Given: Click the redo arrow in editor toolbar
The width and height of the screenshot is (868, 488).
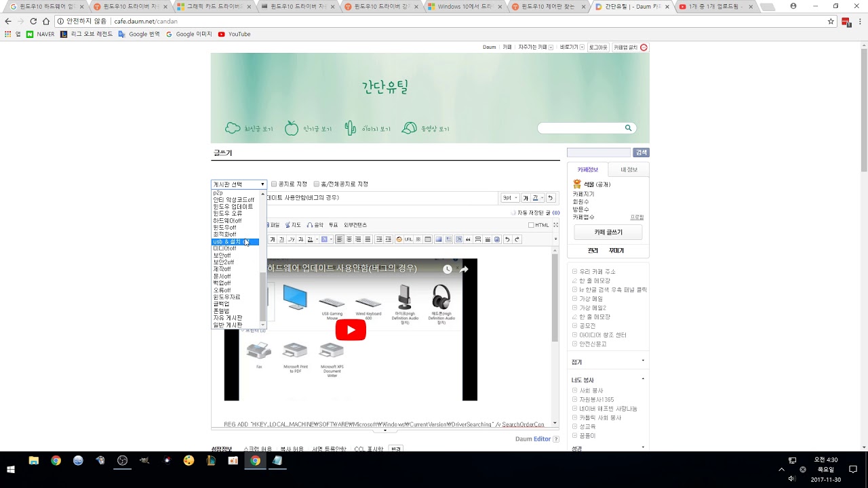Looking at the screenshot, I should [517, 239].
